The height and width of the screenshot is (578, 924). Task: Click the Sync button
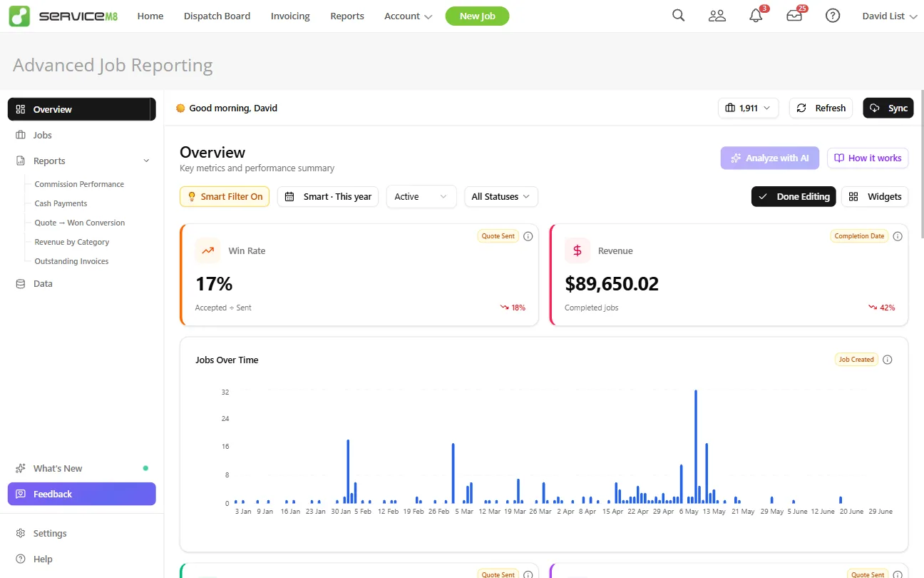point(888,108)
